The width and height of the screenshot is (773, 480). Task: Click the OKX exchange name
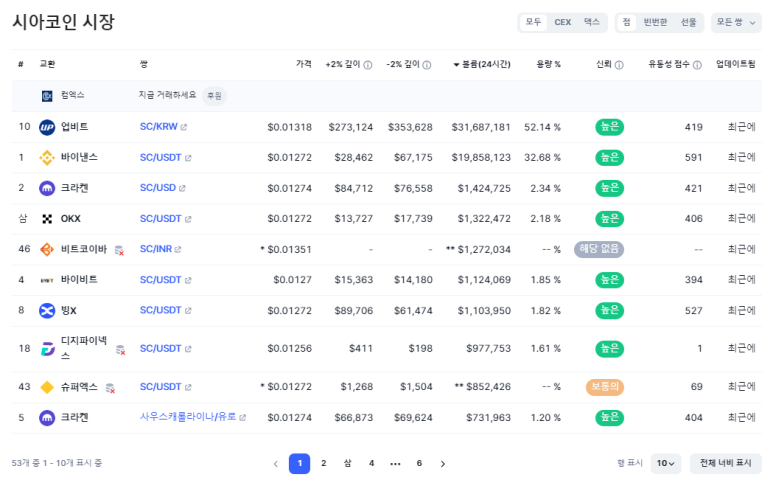70,219
